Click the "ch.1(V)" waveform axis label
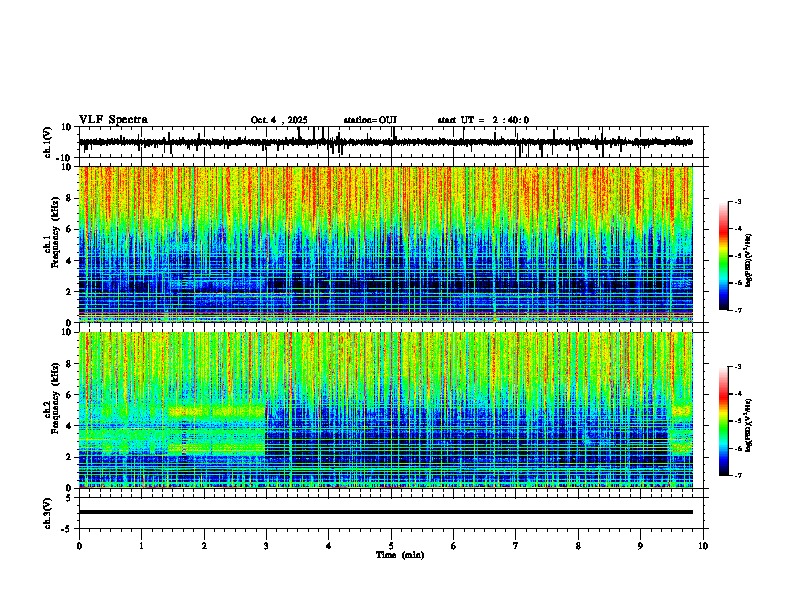Viewport: 792px width, 612px height. pyautogui.click(x=48, y=142)
